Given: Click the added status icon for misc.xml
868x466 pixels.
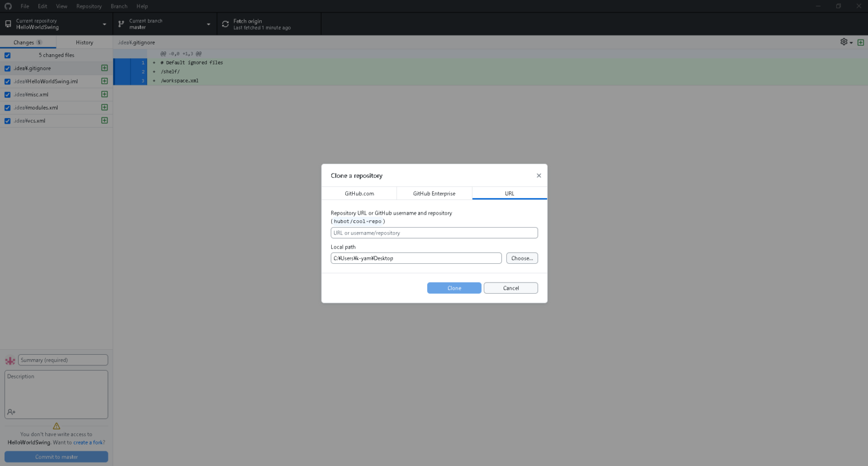Looking at the screenshot, I should [x=105, y=94].
